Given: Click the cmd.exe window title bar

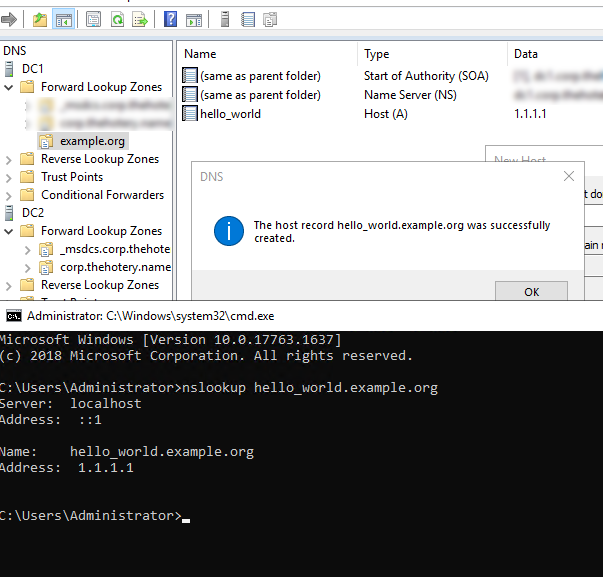Looking at the screenshot, I should tap(302, 316).
